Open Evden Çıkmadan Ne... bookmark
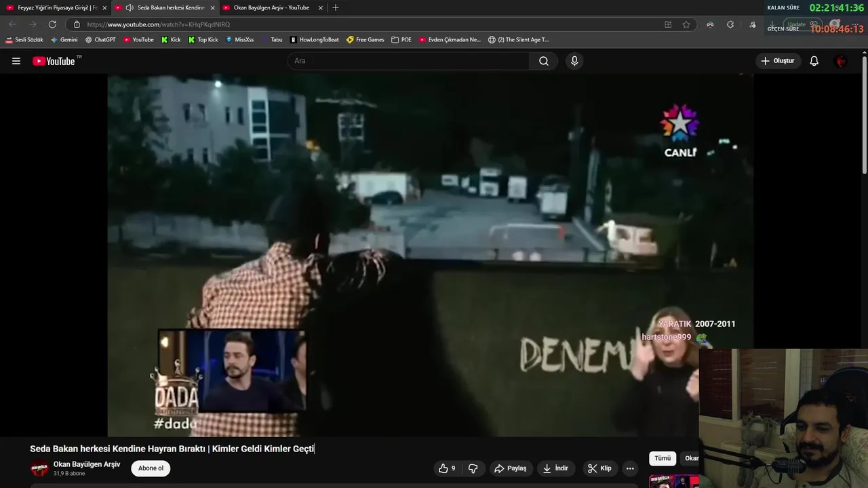868x488 pixels. [450, 39]
